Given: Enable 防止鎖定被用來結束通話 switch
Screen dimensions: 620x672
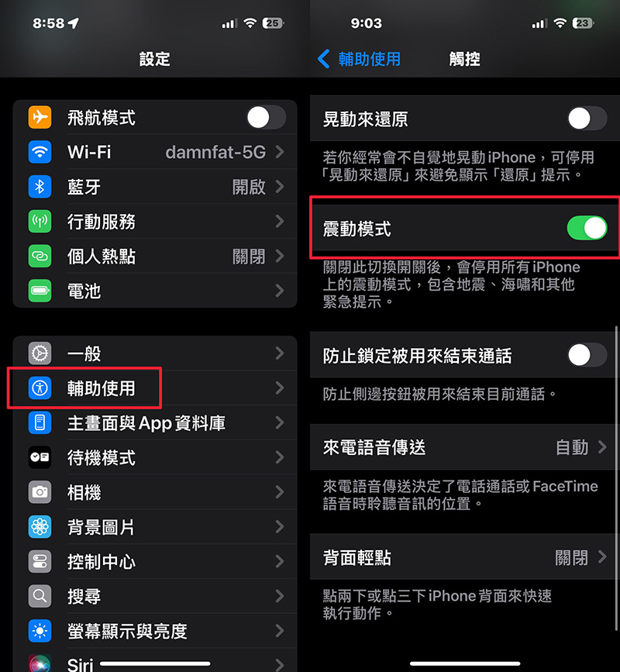Looking at the screenshot, I should pos(587,355).
